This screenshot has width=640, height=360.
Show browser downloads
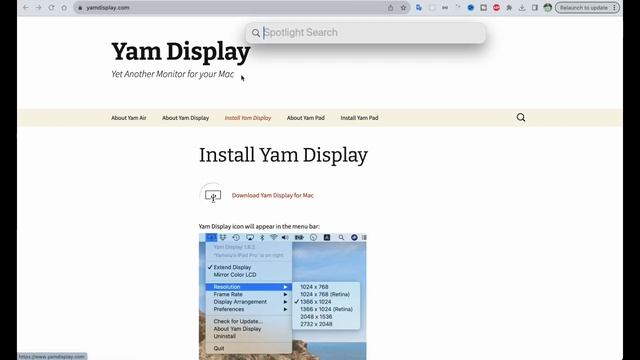[x=522, y=8]
